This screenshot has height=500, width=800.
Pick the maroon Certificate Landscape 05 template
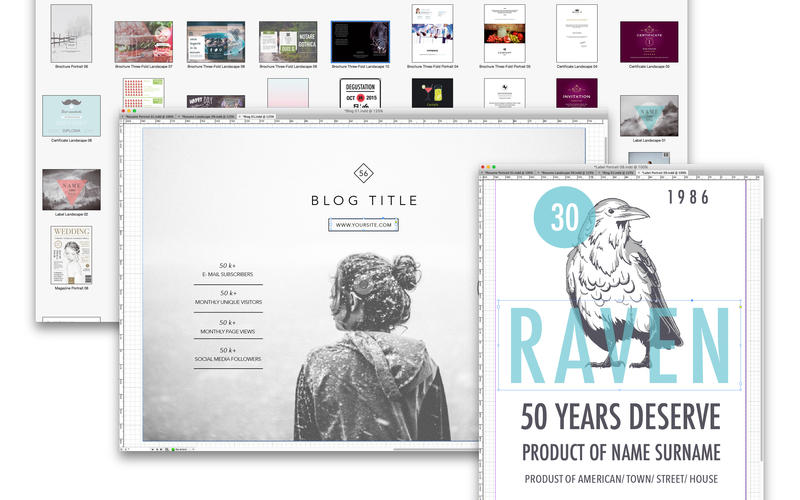click(649, 42)
